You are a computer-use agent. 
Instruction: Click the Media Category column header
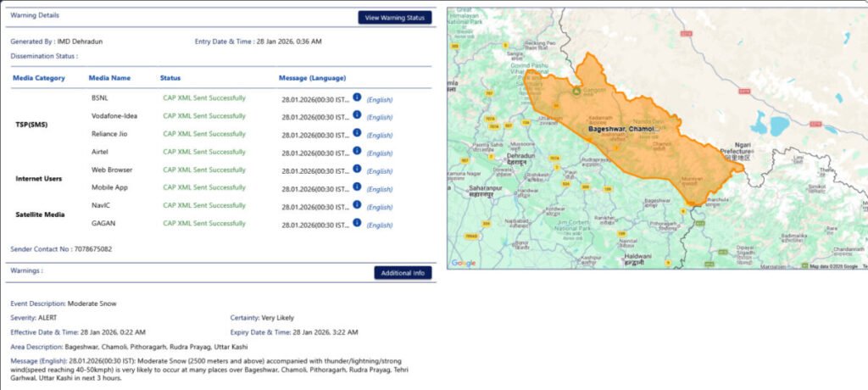38,78
